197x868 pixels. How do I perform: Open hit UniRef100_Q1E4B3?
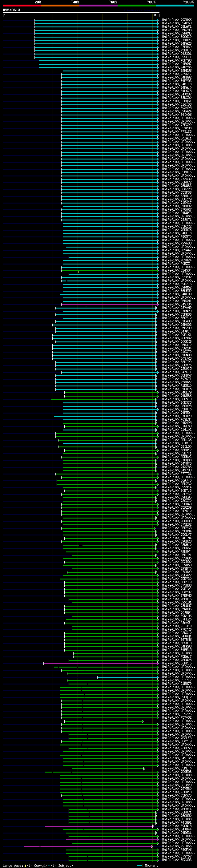click(177, 321)
